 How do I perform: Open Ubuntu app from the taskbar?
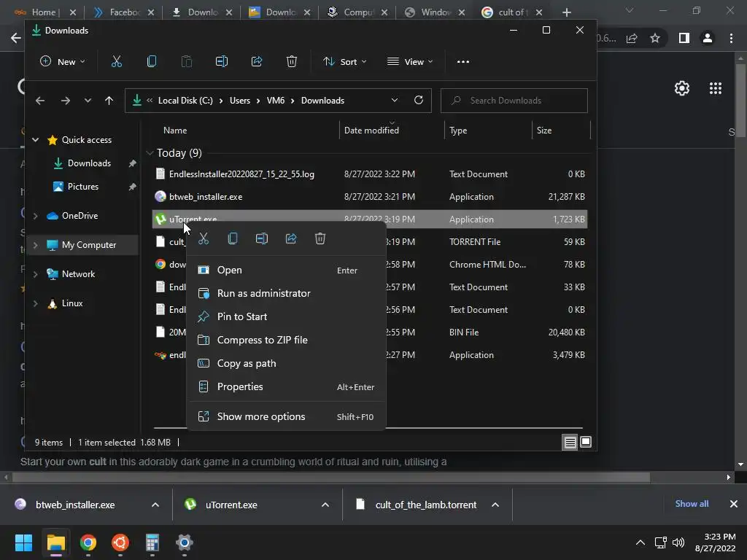(x=120, y=542)
